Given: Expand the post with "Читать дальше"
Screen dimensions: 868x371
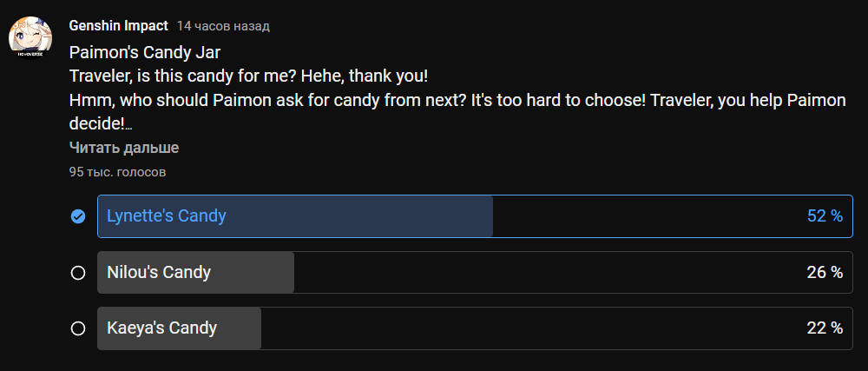Looking at the screenshot, I should coord(124,148).
